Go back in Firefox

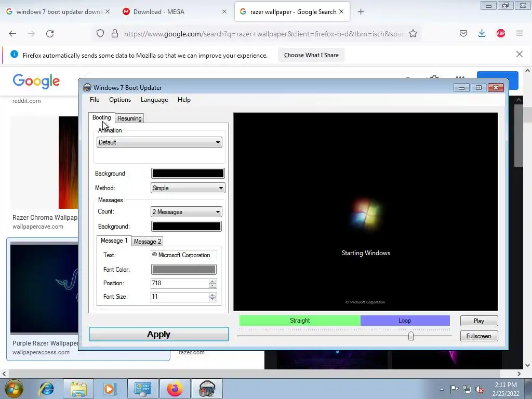coord(12,33)
